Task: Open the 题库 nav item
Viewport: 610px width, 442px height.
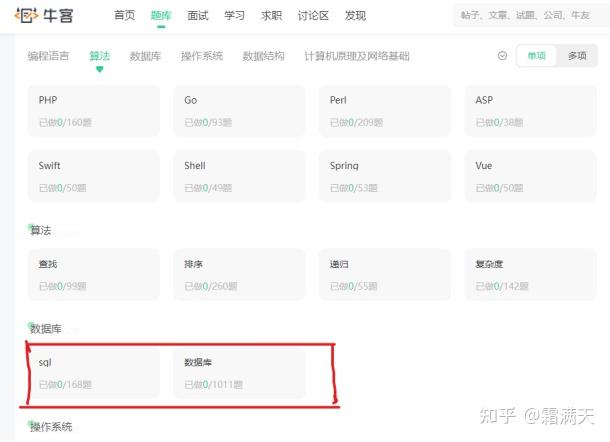Action: (x=161, y=16)
